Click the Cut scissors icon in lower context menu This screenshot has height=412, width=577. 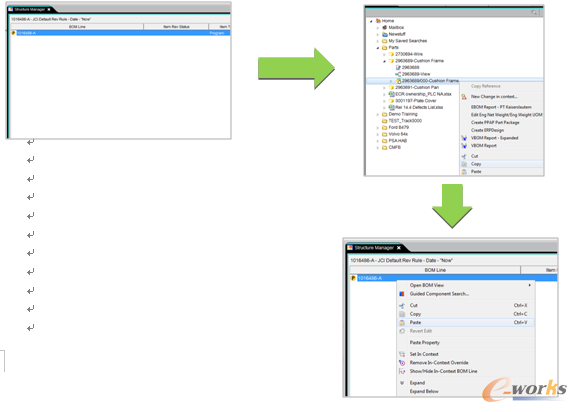tap(402, 305)
